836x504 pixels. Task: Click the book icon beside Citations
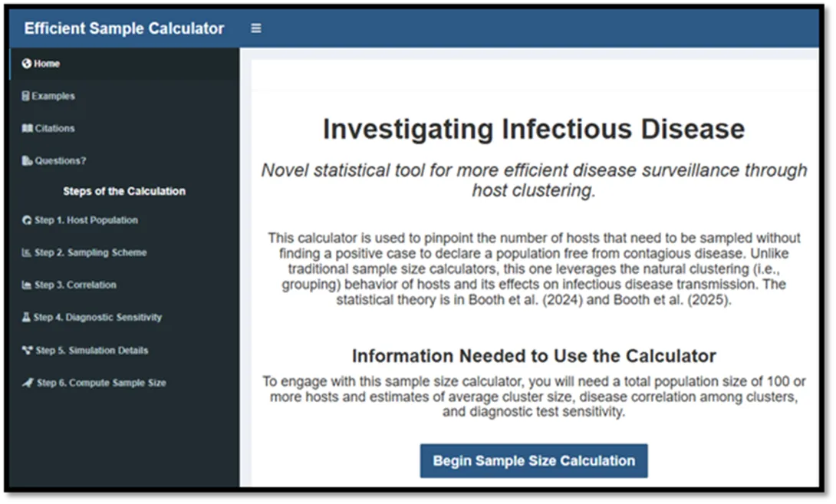[x=27, y=128]
